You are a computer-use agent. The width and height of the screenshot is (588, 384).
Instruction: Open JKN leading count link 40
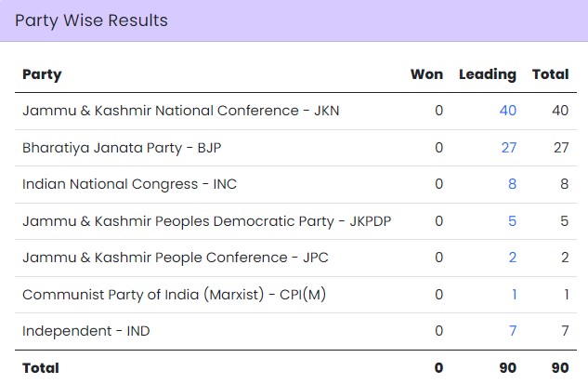pyautogui.click(x=508, y=111)
